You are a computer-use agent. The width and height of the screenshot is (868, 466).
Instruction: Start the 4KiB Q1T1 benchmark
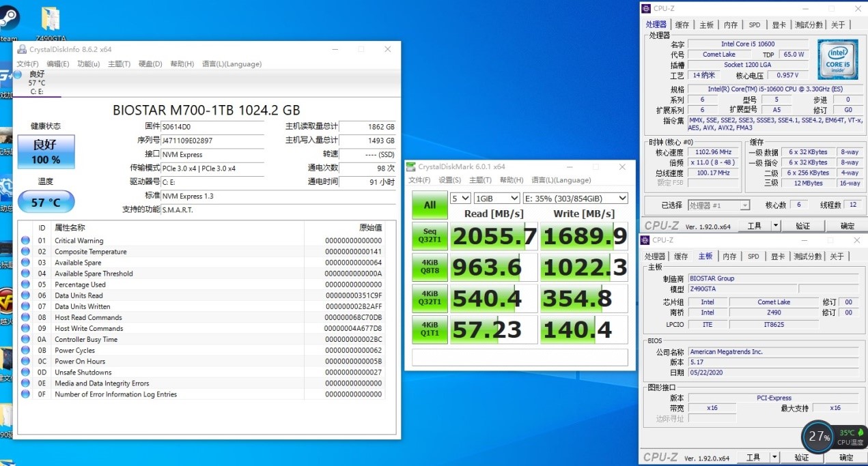(x=430, y=330)
